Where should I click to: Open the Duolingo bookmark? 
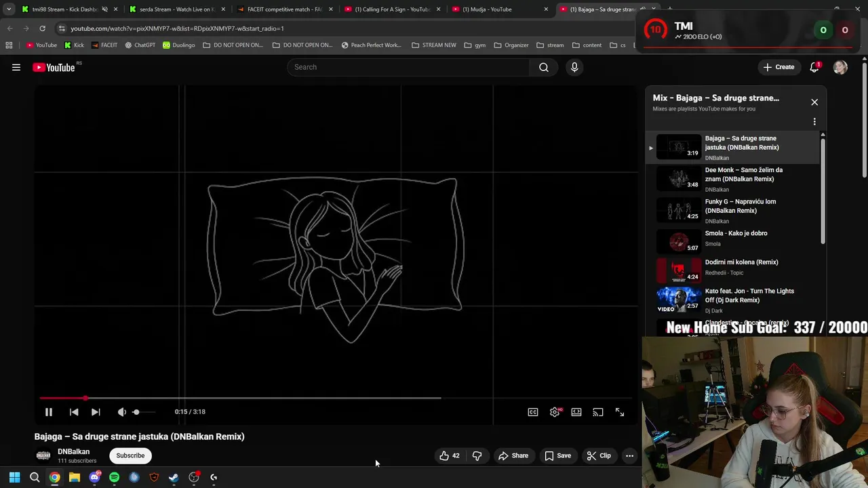[178, 45]
